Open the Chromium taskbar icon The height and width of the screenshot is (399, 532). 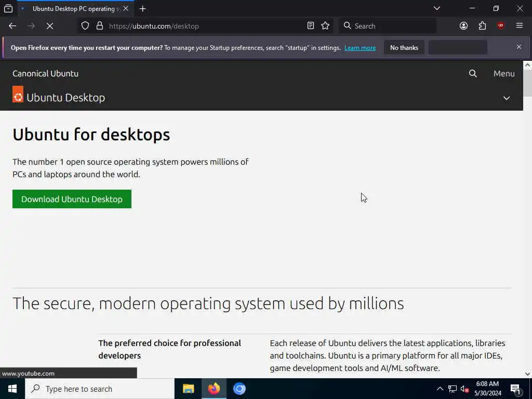coord(239,389)
